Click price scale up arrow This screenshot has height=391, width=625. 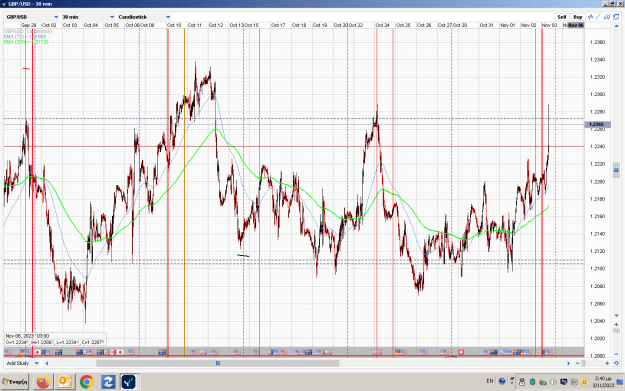(616, 26)
